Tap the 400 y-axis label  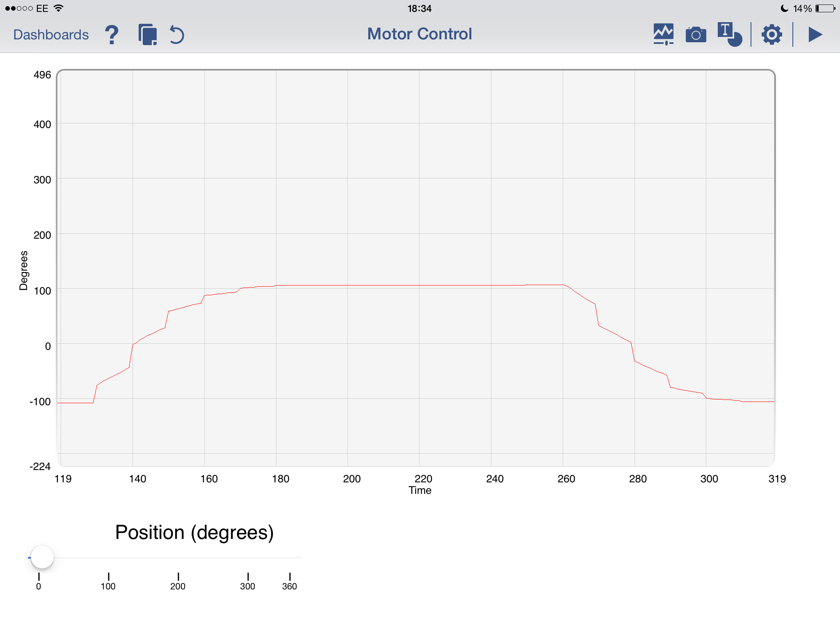42,124
